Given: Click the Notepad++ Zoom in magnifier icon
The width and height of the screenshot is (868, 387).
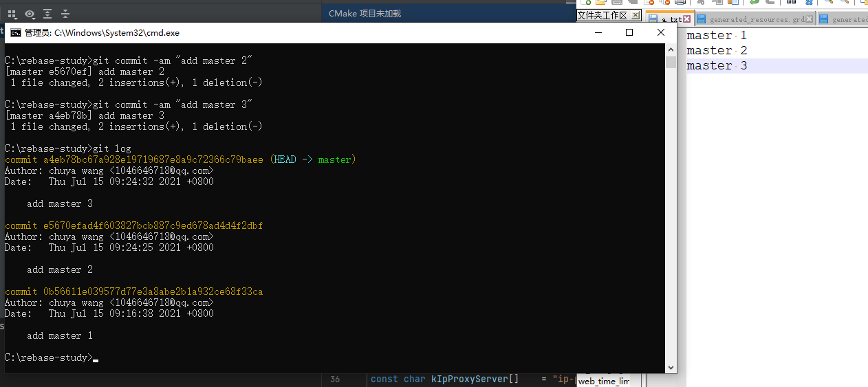Looking at the screenshot, I should 827,2.
